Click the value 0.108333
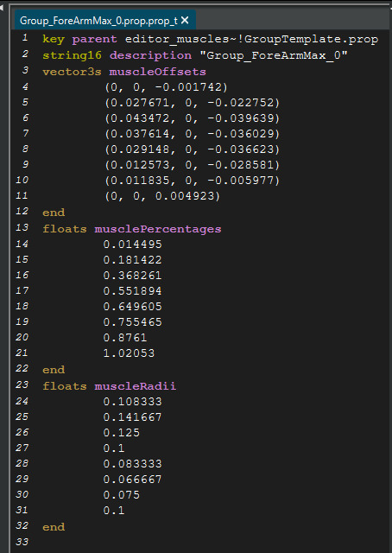This screenshot has height=553, width=392. click(x=133, y=401)
